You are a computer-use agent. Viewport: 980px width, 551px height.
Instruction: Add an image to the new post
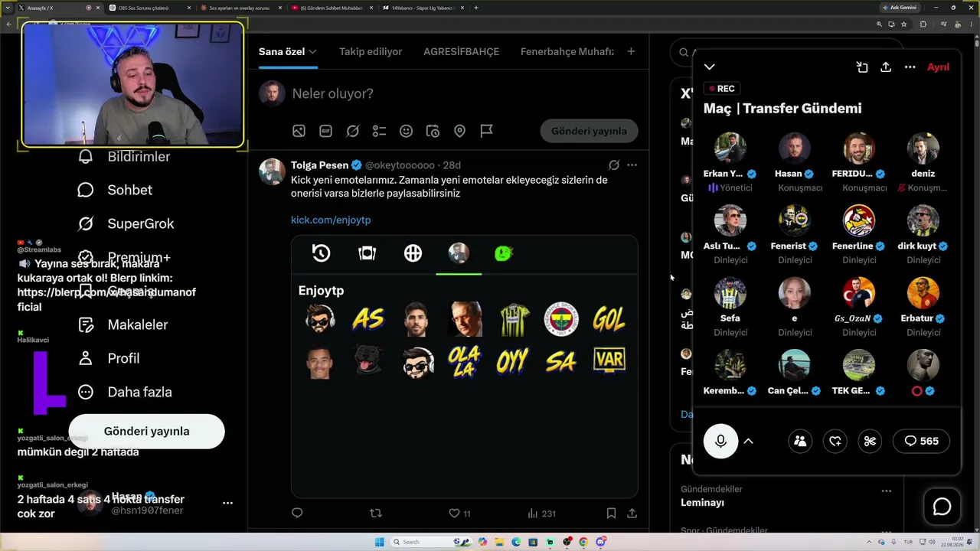299,131
